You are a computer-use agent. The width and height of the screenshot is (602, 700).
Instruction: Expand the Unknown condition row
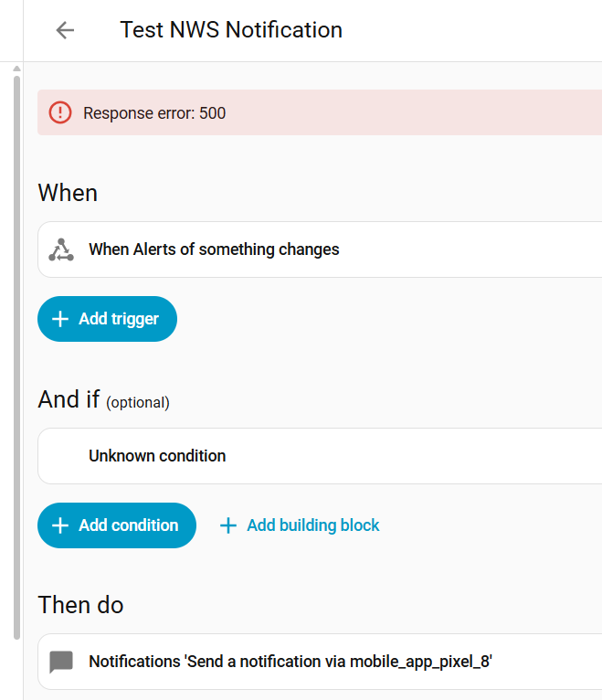click(x=157, y=456)
